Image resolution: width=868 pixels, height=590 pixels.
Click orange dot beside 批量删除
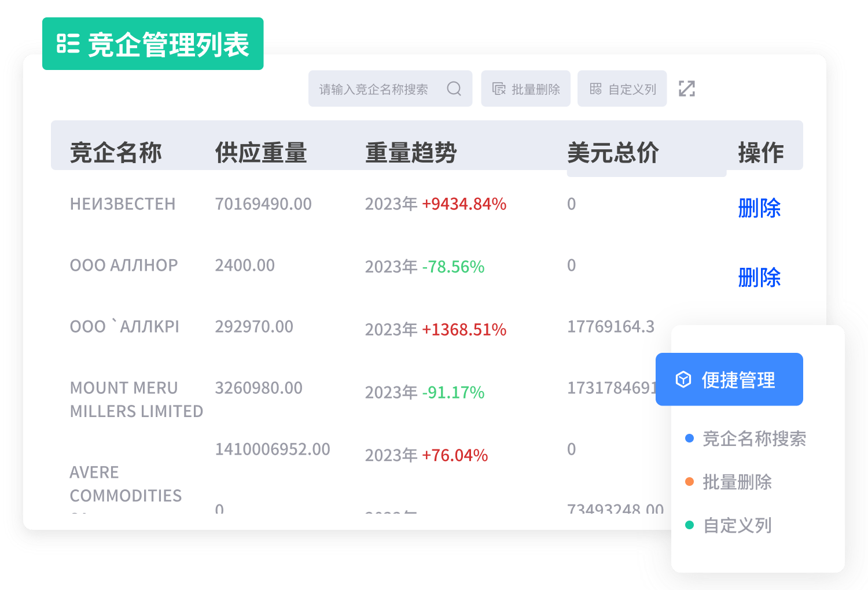pos(689,482)
